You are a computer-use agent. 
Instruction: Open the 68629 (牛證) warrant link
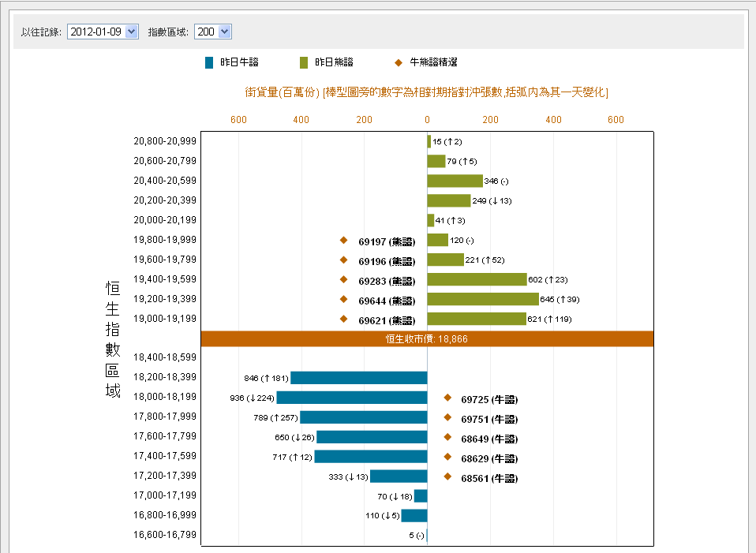(x=489, y=458)
